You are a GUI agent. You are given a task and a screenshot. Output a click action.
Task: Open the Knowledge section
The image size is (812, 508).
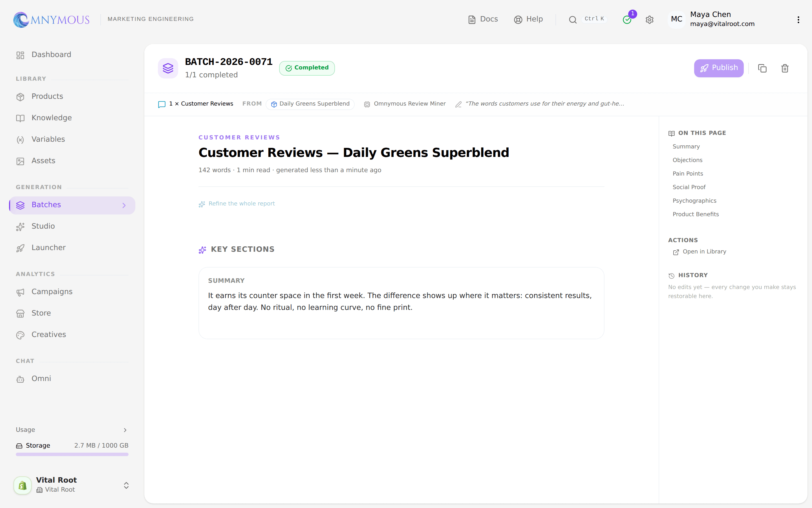coord(72,118)
